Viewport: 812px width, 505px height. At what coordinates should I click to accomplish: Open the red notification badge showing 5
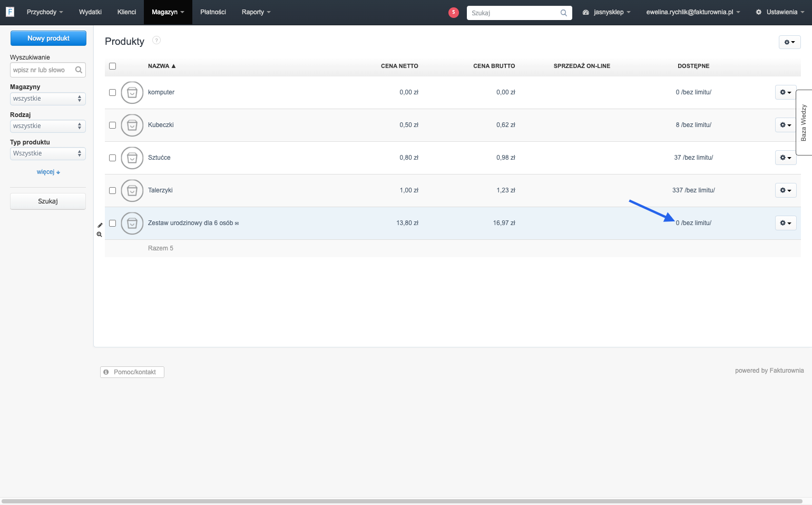click(454, 12)
